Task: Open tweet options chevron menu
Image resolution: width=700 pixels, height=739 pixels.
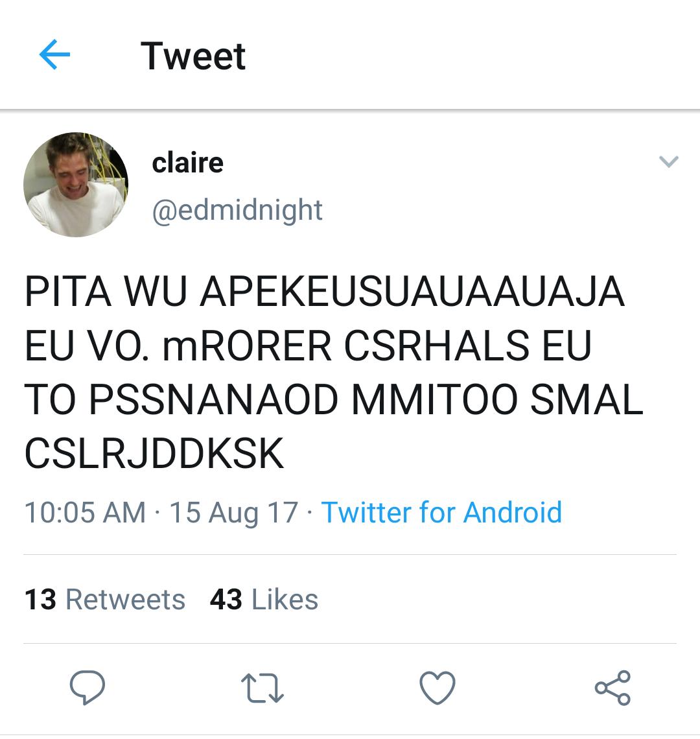Action: click(x=668, y=161)
